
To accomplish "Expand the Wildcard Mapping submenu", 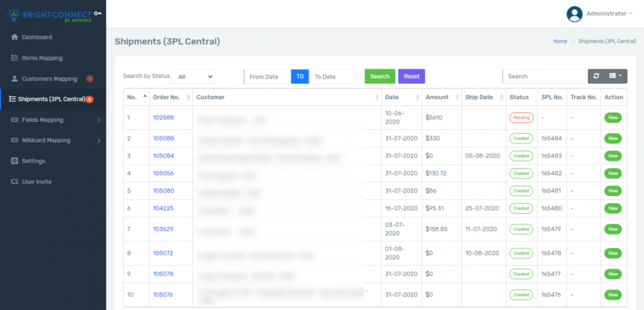I will coord(99,140).
